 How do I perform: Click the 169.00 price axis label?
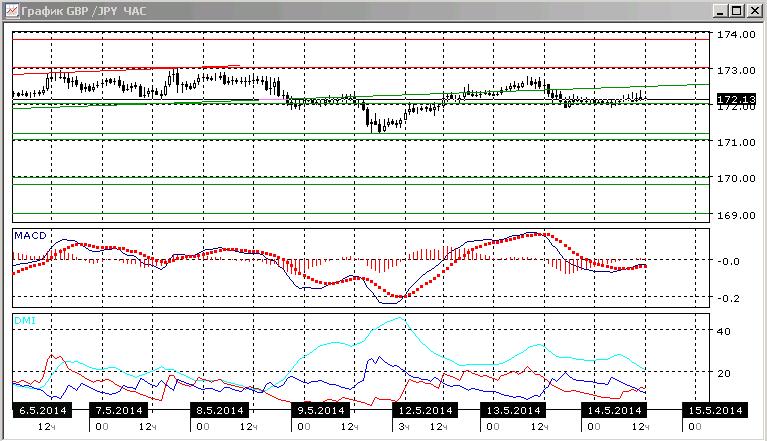click(736, 215)
